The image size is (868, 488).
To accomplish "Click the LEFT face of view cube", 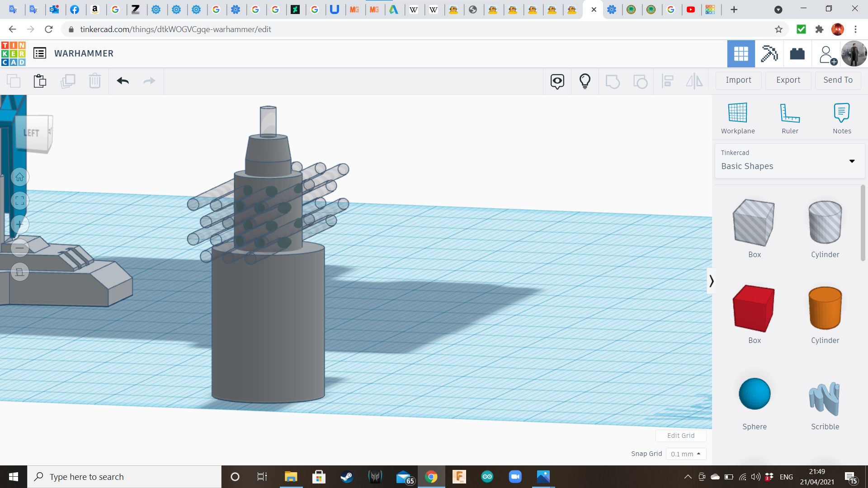I will click(x=32, y=133).
